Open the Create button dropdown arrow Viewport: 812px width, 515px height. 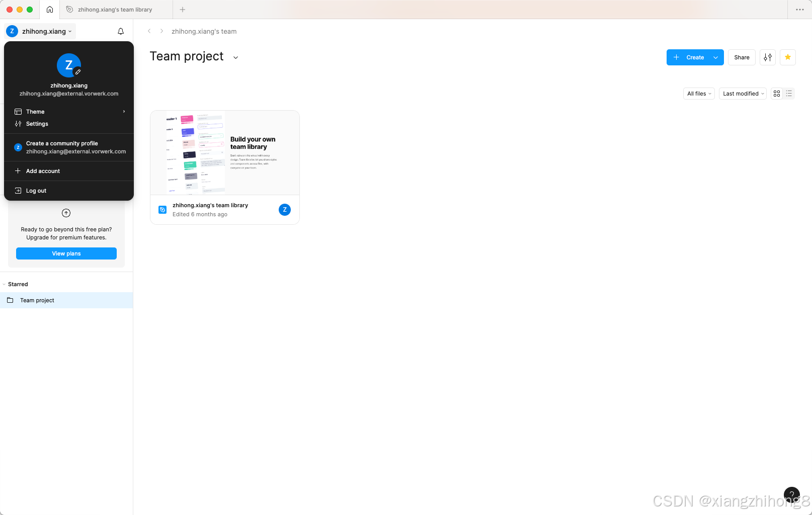pos(716,57)
